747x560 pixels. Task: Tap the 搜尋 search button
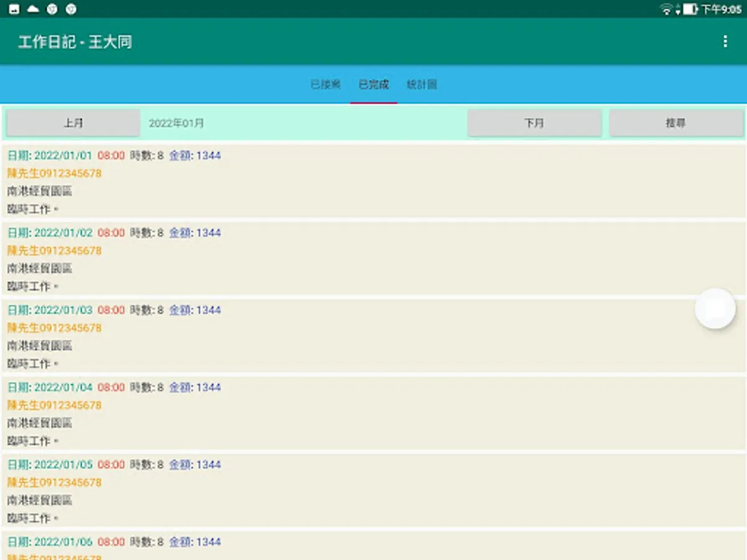(676, 123)
